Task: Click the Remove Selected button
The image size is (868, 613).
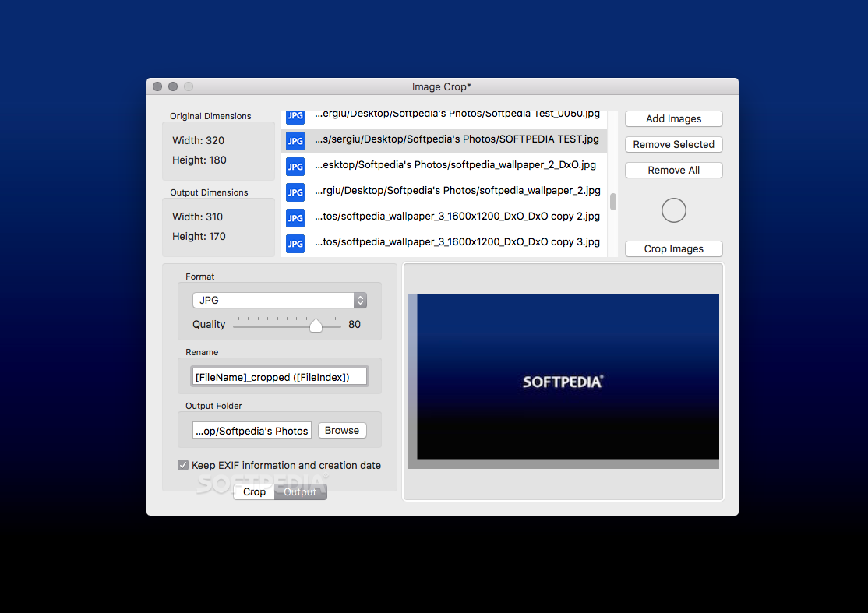Action: click(x=674, y=144)
